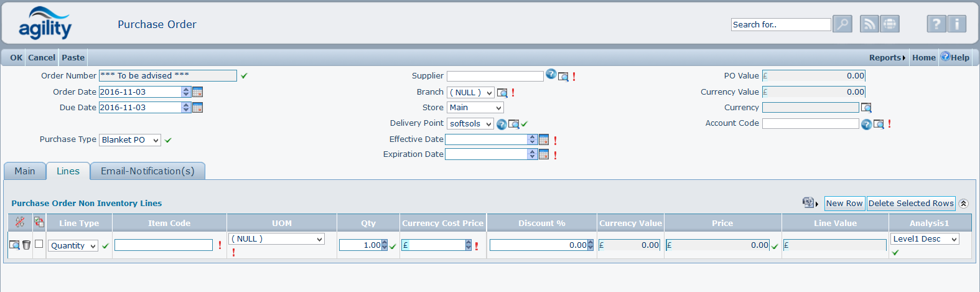Switch to the Main tab
Screen dimensions: 980x292
[x=25, y=171]
